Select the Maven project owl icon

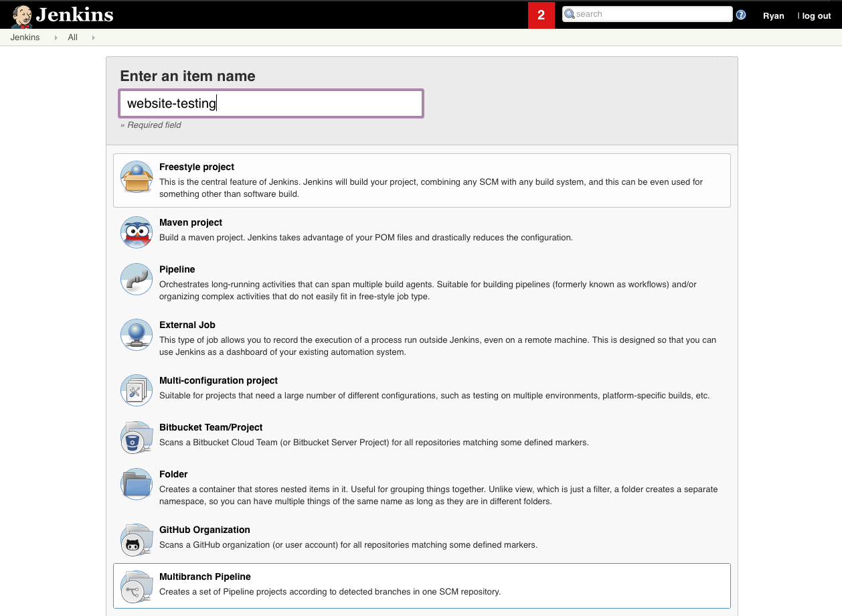tap(137, 233)
